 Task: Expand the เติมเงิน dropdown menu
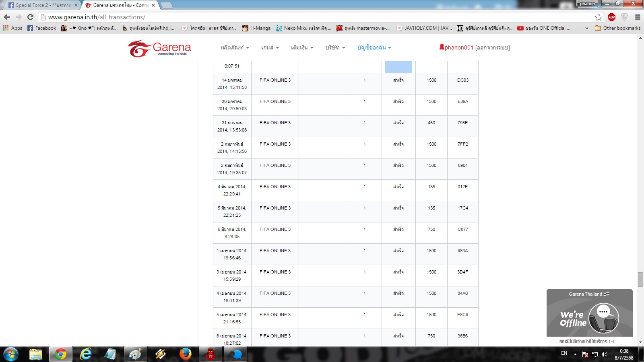(302, 47)
